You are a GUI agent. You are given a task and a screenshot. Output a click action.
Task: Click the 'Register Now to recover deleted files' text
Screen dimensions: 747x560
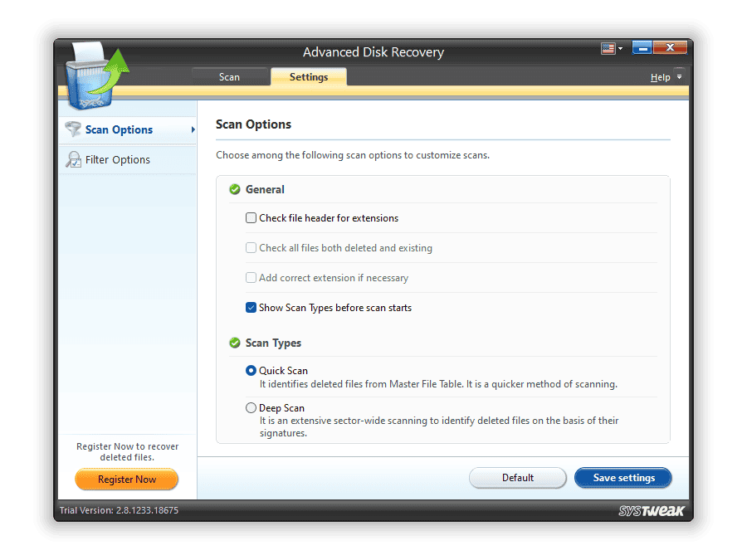(127, 452)
